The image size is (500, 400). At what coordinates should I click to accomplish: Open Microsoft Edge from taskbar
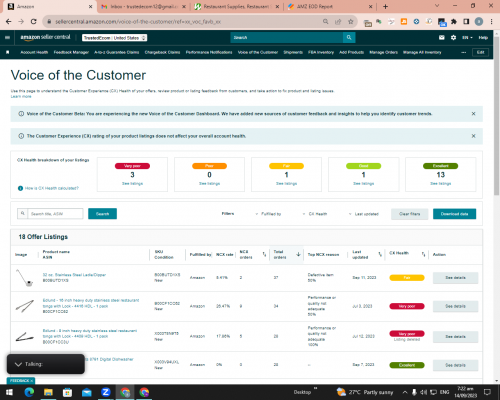click(x=29, y=392)
